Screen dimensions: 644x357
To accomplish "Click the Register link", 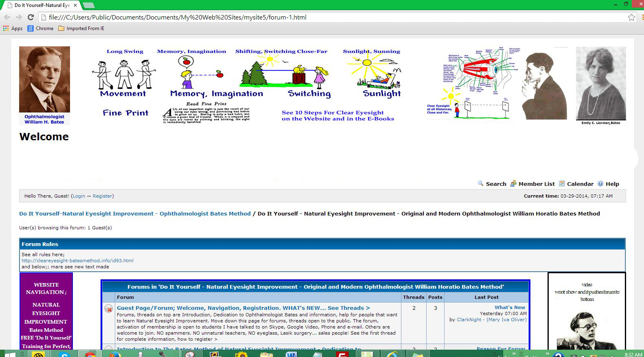I will coord(103,196).
